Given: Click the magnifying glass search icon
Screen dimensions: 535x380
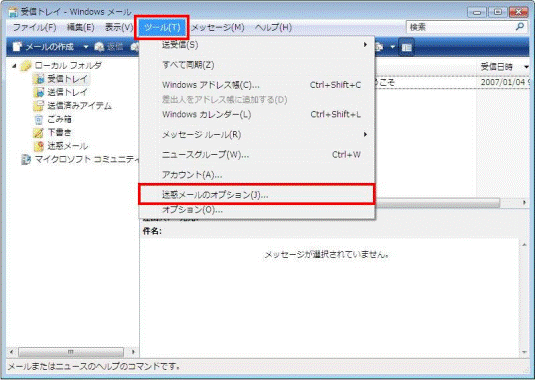Looking at the screenshot, I should [x=520, y=27].
